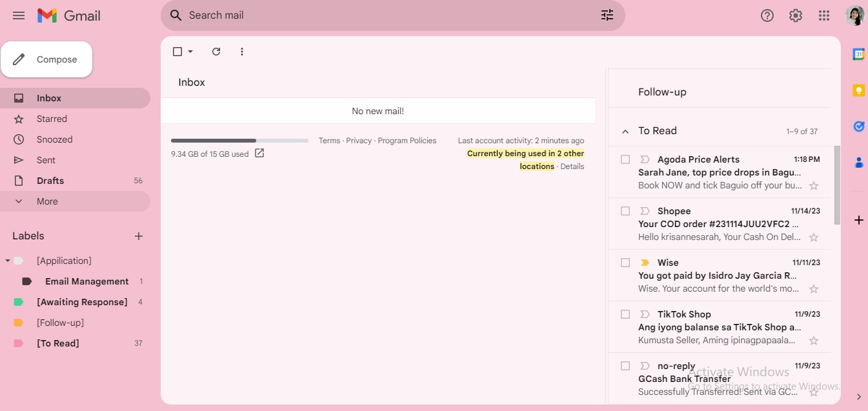Open storage management external link icon

pyautogui.click(x=259, y=154)
